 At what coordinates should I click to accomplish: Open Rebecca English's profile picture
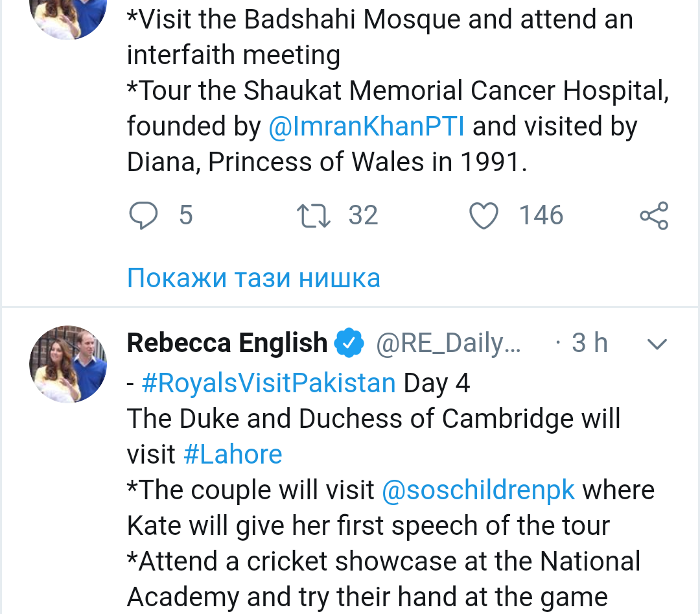(68, 364)
